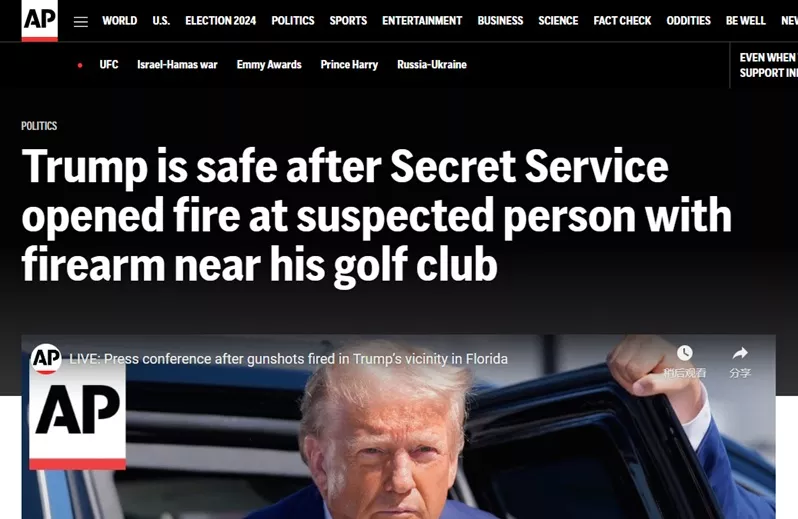Screen dimensions: 798x519
Task: Click the share arrow icon on video
Action: [x=740, y=353]
